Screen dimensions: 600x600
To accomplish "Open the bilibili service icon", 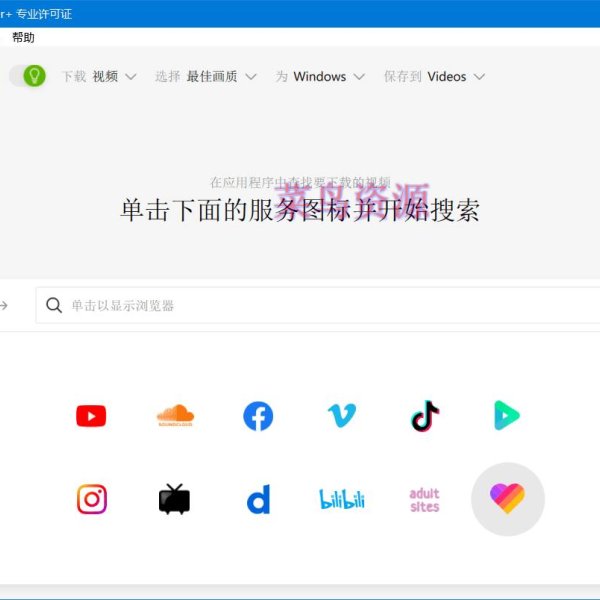I will coord(342,499).
